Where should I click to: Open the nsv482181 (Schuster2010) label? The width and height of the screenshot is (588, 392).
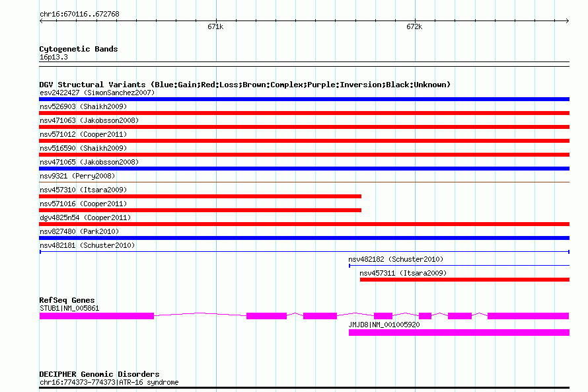tap(87, 245)
